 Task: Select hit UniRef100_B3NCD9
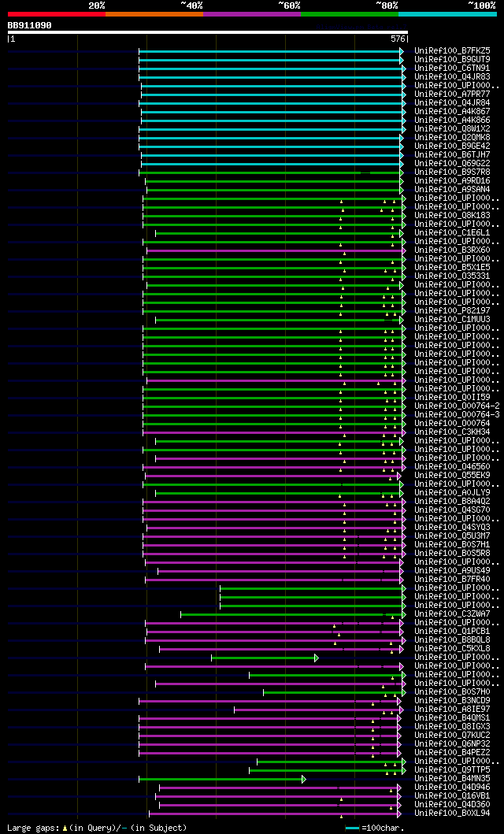click(453, 701)
